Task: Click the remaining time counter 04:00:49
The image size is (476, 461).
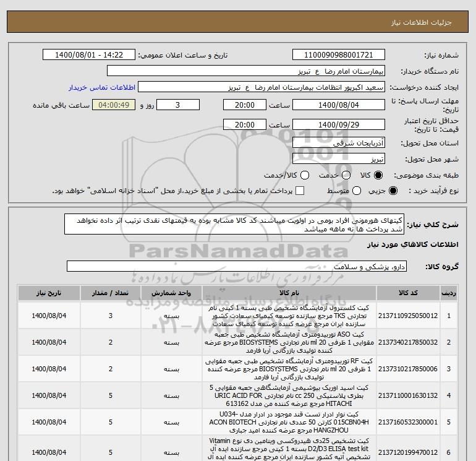Action: pos(114,105)
